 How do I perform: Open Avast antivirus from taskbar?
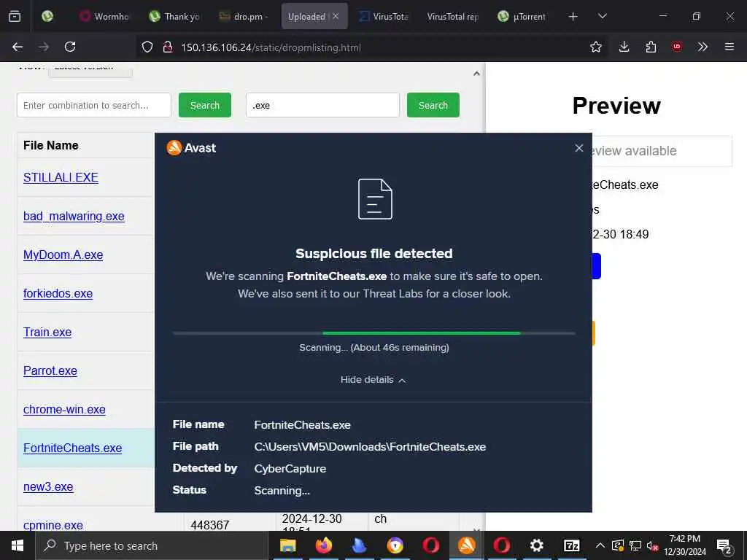coord(466,545)
